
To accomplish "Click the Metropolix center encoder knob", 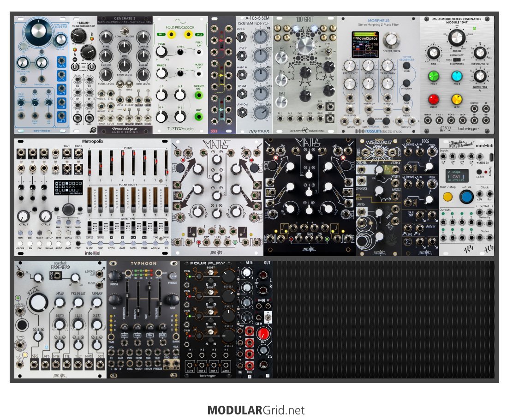I will [x=68, y=209].
